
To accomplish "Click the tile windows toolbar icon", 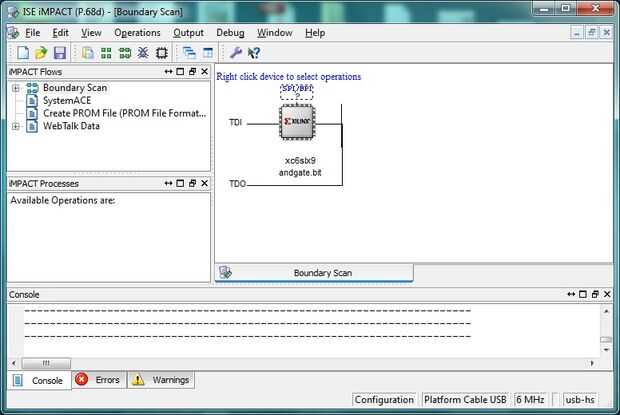I will [208, 53].
